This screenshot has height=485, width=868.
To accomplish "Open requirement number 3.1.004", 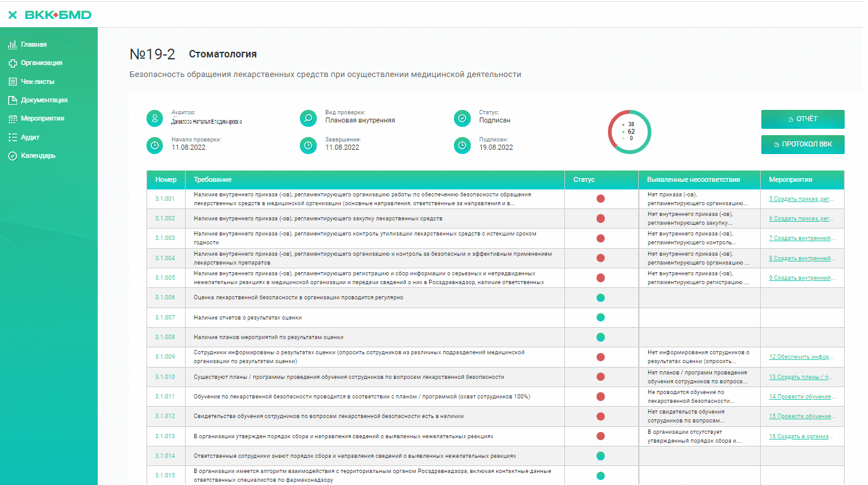I will point(165,258).
